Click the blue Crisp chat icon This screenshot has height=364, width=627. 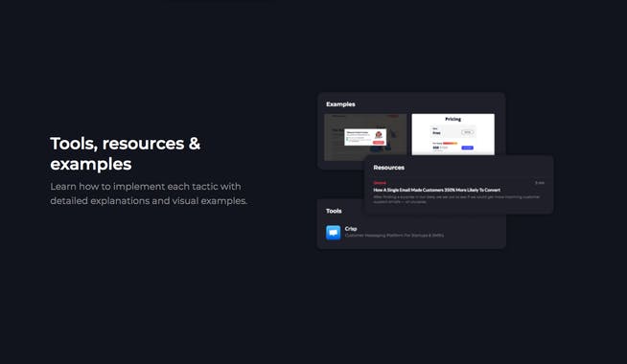(333, 232)
